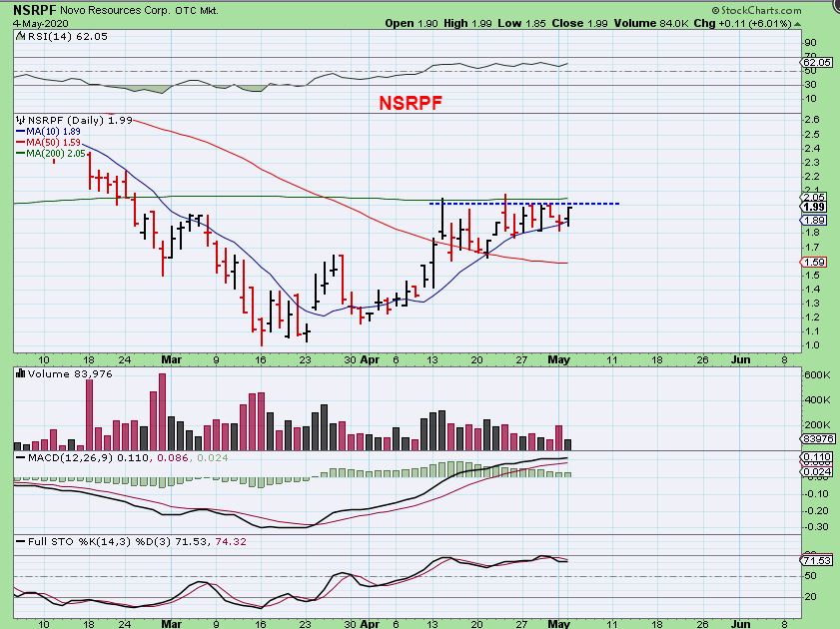Click the Novo Resources Corp. company name
Screen dimensions: 840x629
pos(115,10)
